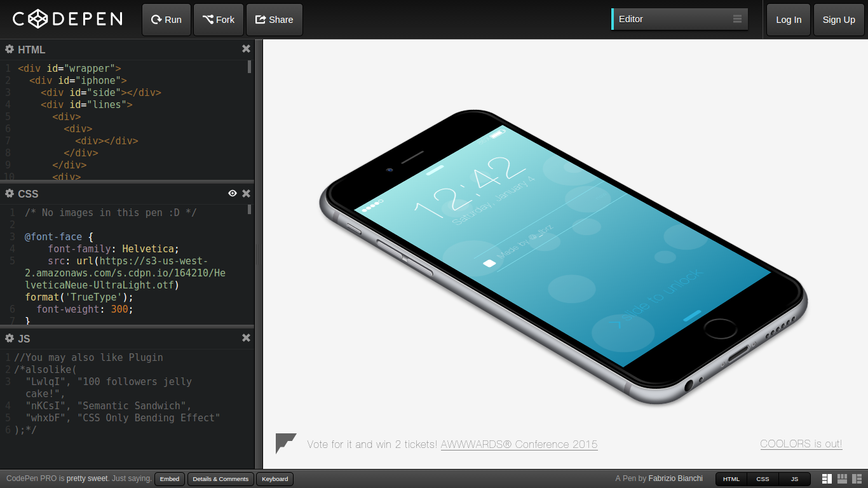Open the JS panel settings gear

pyautogui.click(x=9, y=339)
